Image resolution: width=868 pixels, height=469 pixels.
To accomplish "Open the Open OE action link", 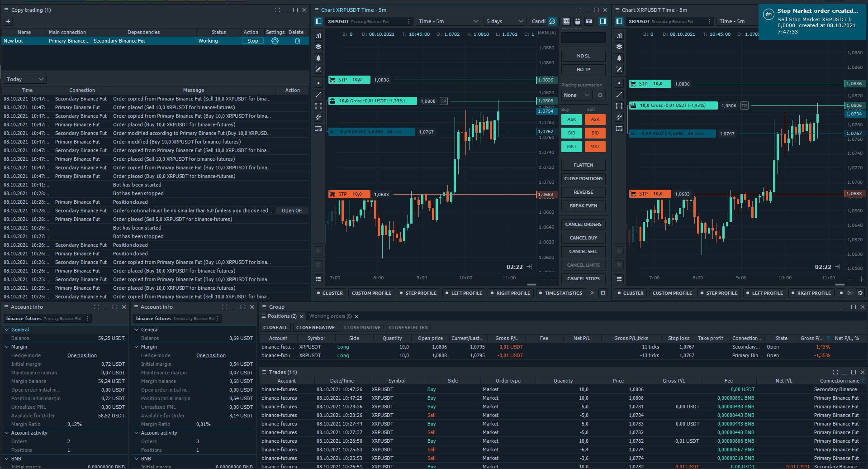I will (x=292, y=211).
